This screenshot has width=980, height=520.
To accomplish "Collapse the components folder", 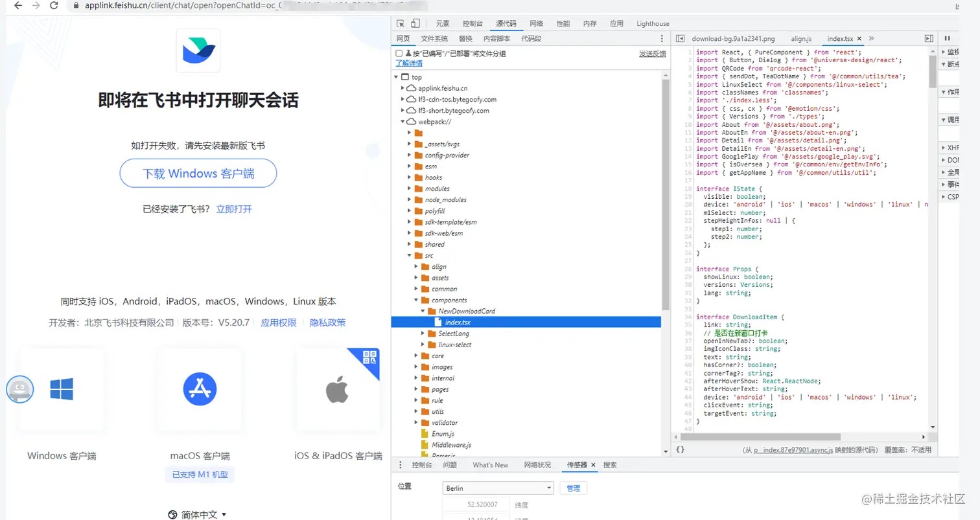I will click(415, 300).
